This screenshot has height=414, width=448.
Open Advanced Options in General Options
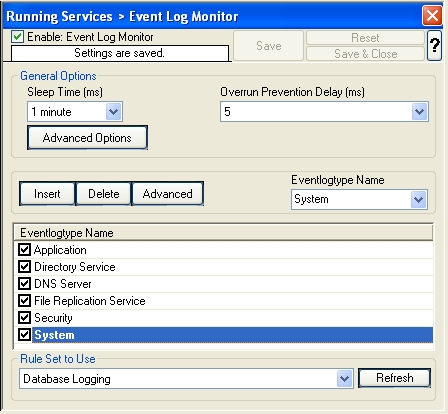point(87,138)
